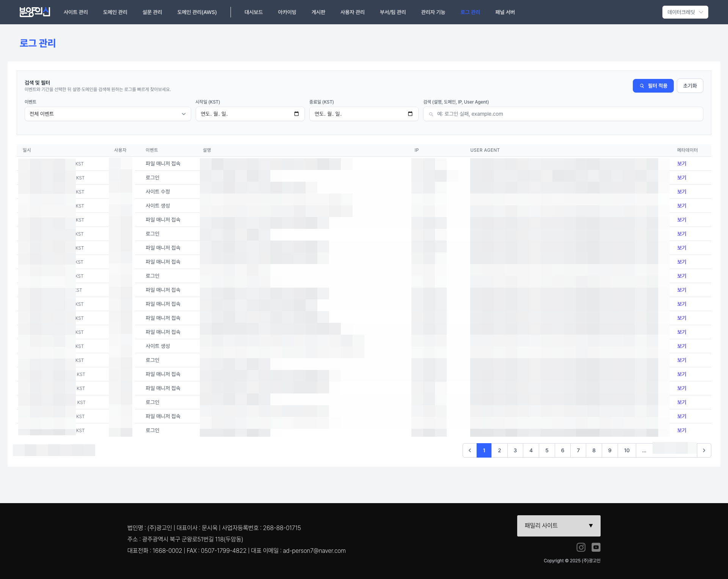This screenshot has height=579, width=728.
Task: Focus the log search text field
Action: pos(567,114)
